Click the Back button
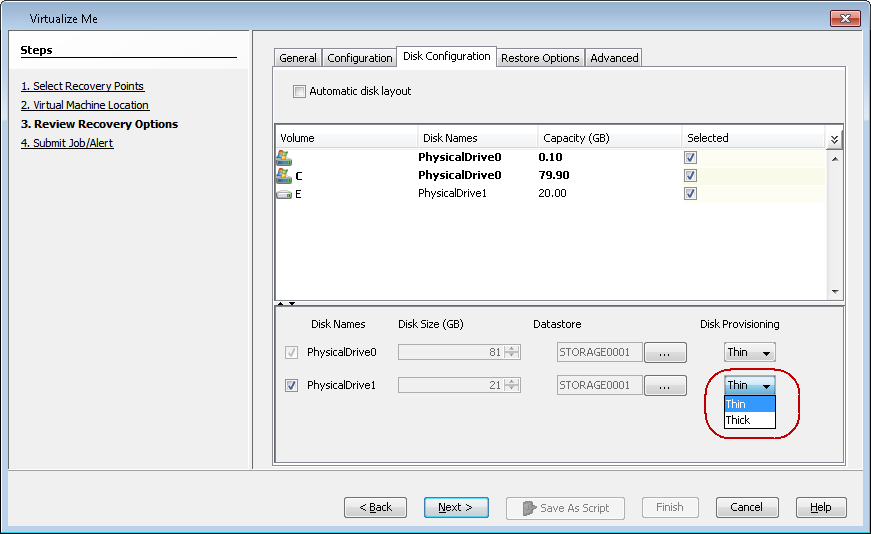This screenshot has width=871, height=534. tap(376, 507)
